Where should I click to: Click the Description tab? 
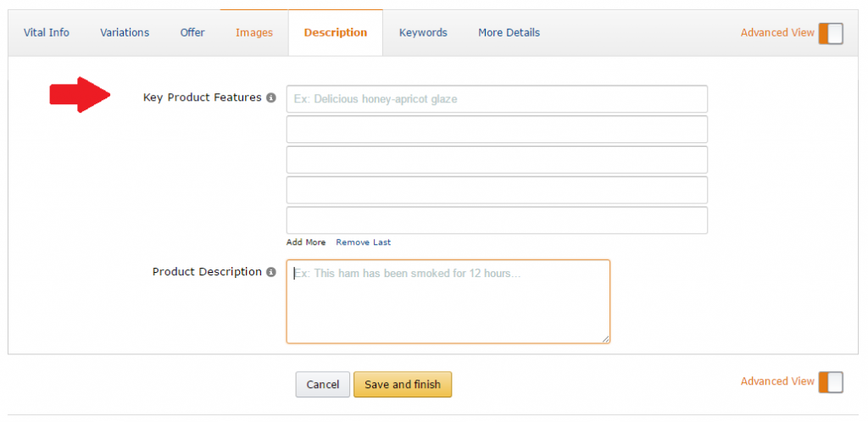tap(336, 33)
